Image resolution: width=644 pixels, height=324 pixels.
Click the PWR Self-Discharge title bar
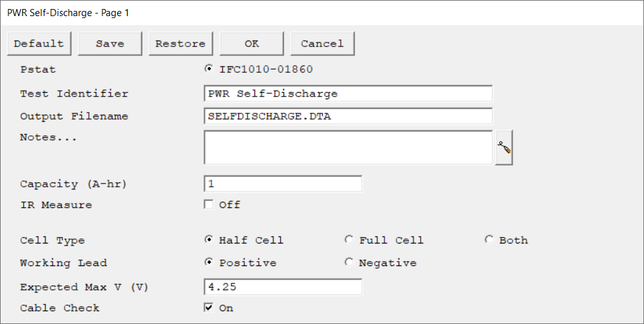pos(322,13)
